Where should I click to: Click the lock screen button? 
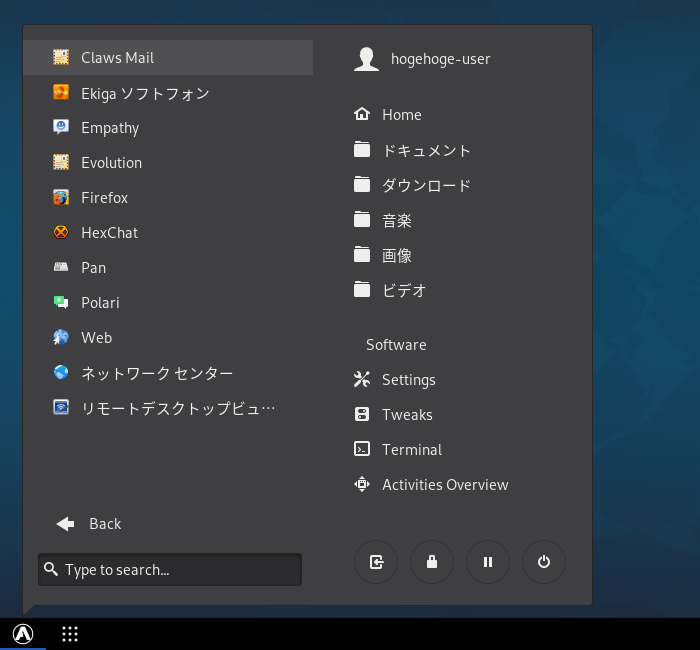pyautogui.click(x=432, y=562)
